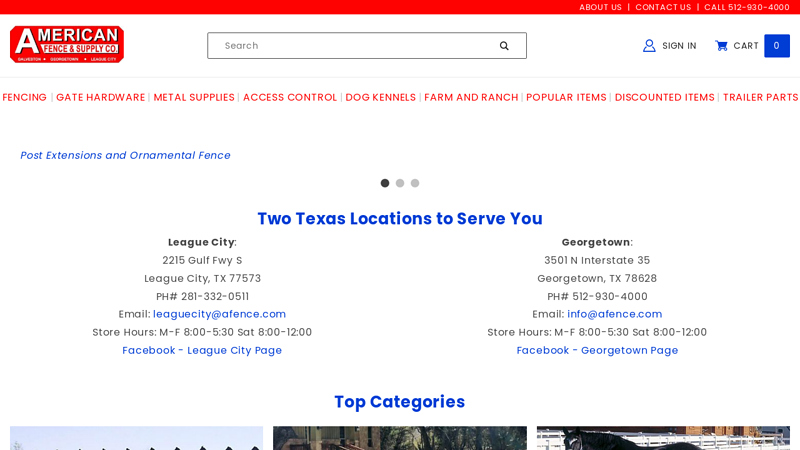Select the third carousel dot
Image resolution: width=800 pixels, height=450 pixels.
click(415, 183)
